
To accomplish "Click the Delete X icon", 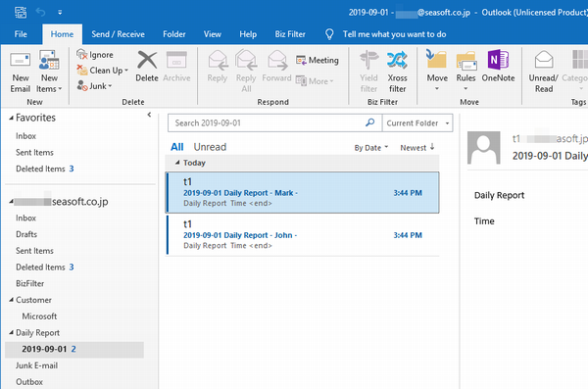I will (x=147, y=60).
